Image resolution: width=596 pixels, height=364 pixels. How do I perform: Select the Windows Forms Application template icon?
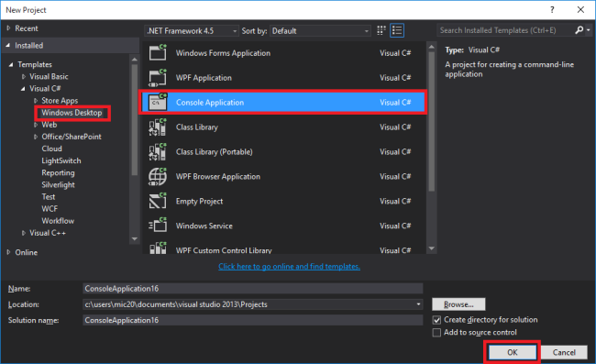(158, 53)
